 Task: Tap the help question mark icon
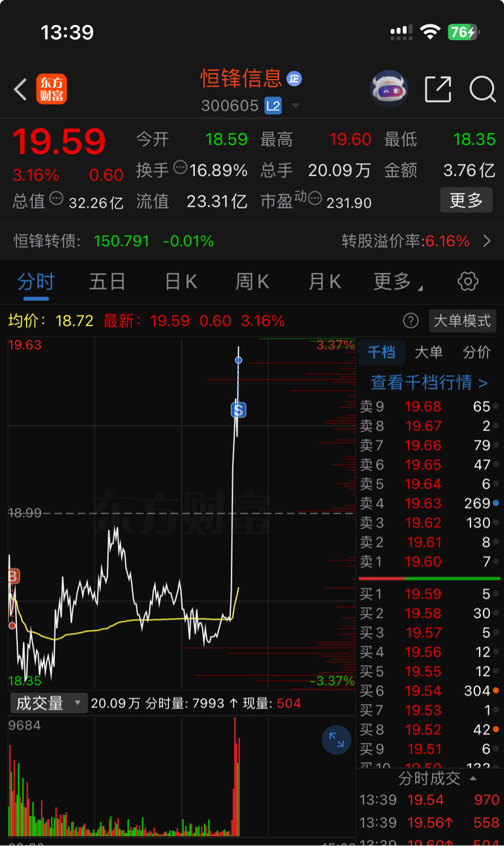coord(411,321)
